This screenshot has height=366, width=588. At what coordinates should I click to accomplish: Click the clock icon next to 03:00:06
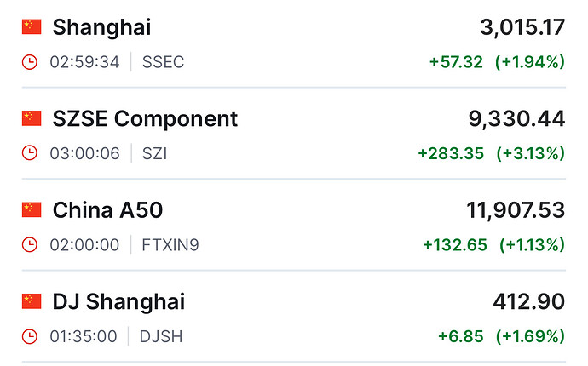[x=30, y=153]
